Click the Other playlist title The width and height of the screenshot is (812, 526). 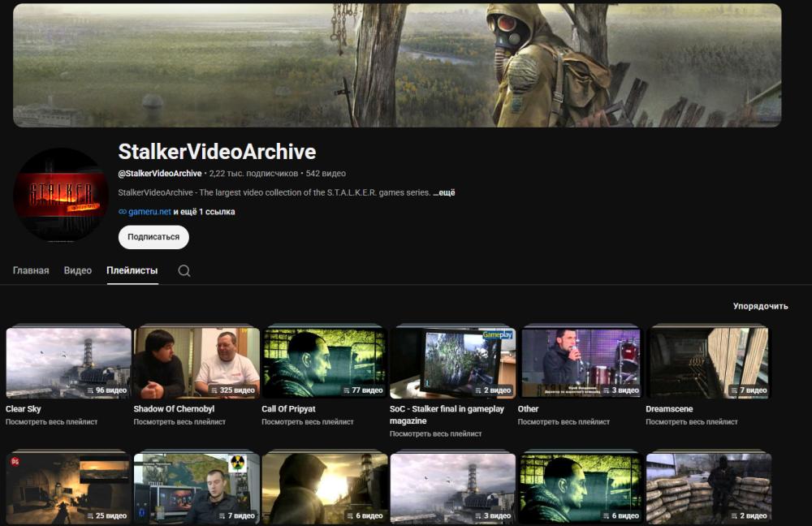click(529, 409)
